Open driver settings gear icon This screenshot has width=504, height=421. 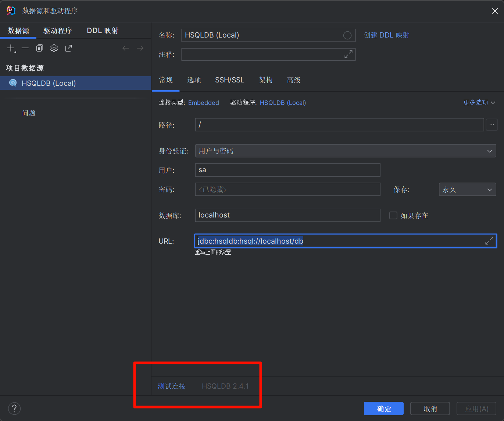coord(54,48)
